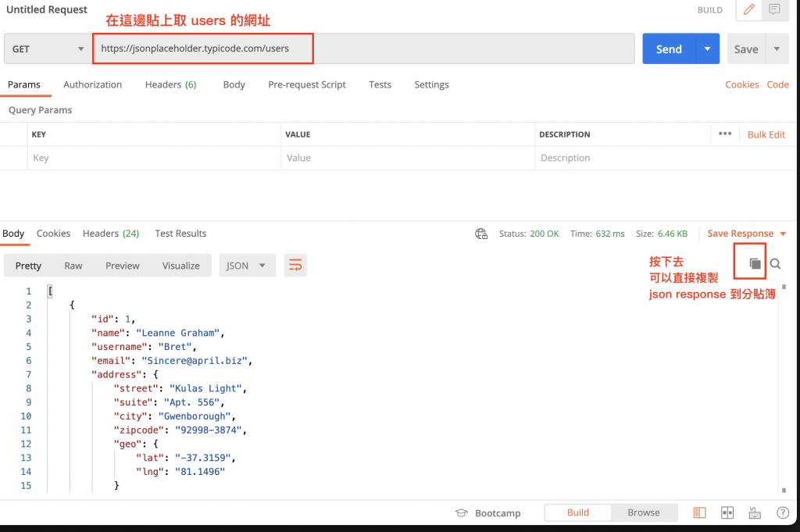Viewport: 800px width, 532px height.
Task: Click the network globe icon beside Status
Action: click(481, 234)
